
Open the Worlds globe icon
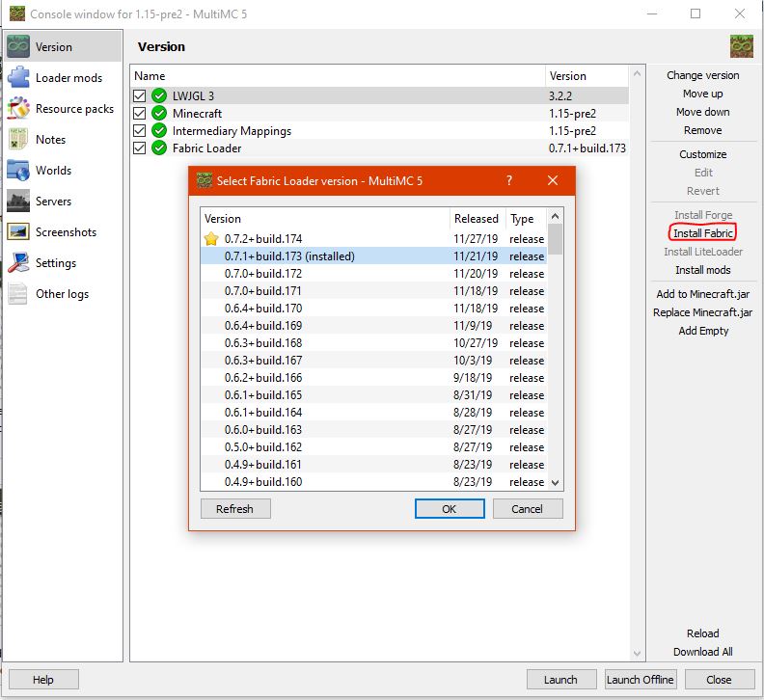click(18, 170)
